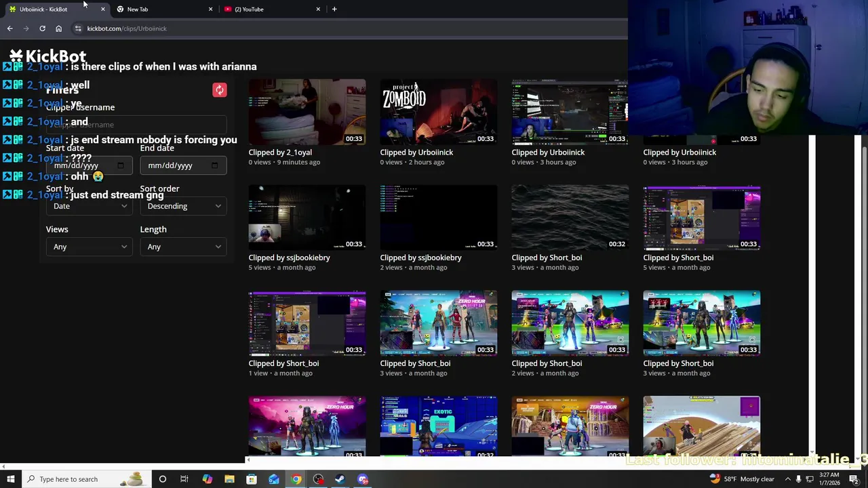
Task: View site information icon in address bar
Action: click(x=78, y=28)
